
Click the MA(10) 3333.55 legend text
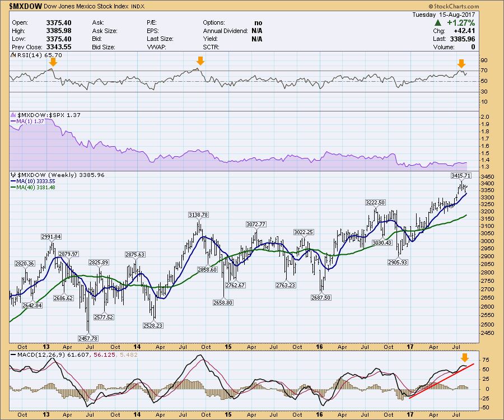pyautogui.click(x=36, y=181)
